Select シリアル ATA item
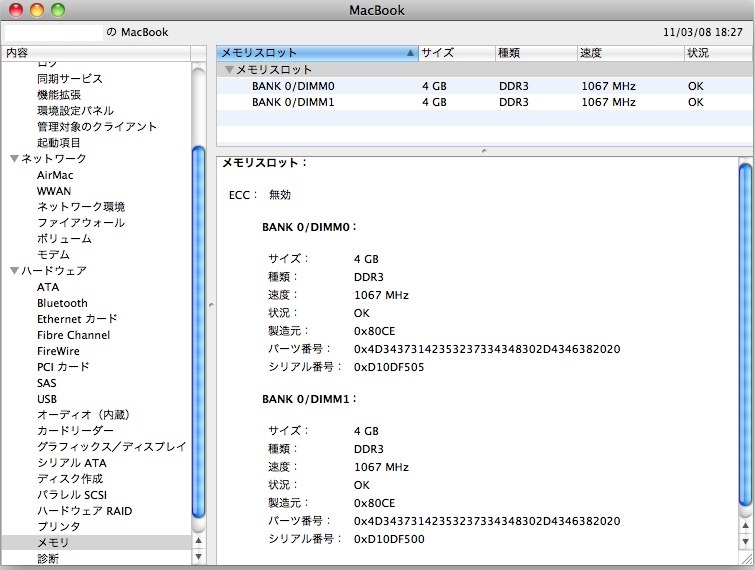The width and height of the screenshot is (755, 570). [72, 463]
